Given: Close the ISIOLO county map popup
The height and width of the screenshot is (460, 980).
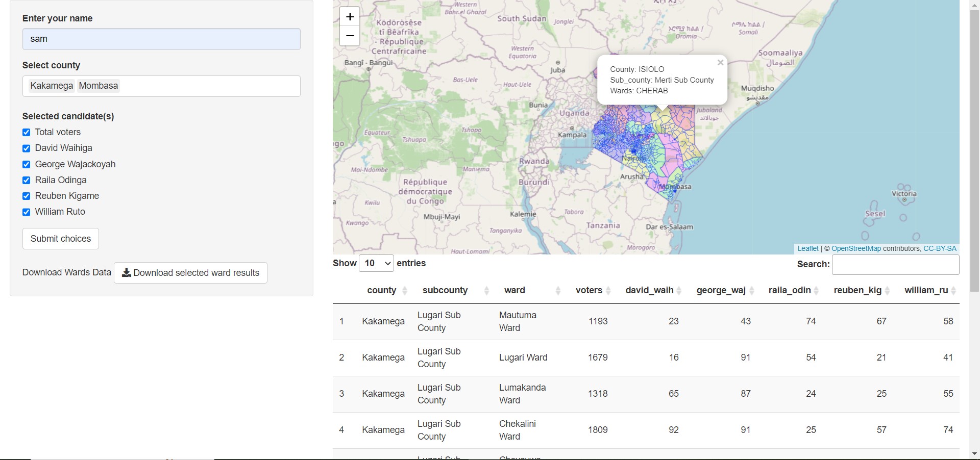Looking at the screenshot, I should click(x=720, y=63).
